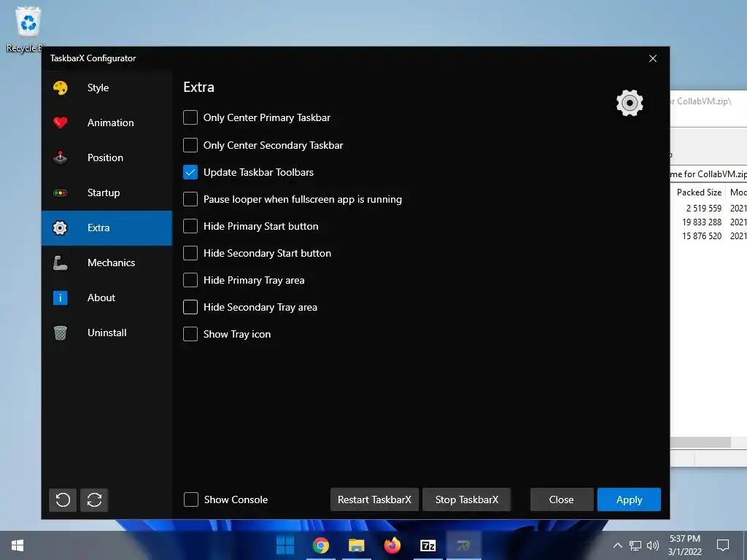Open the white Windows Start button at left
Screen dimensions: 747x560
(18, 545)
